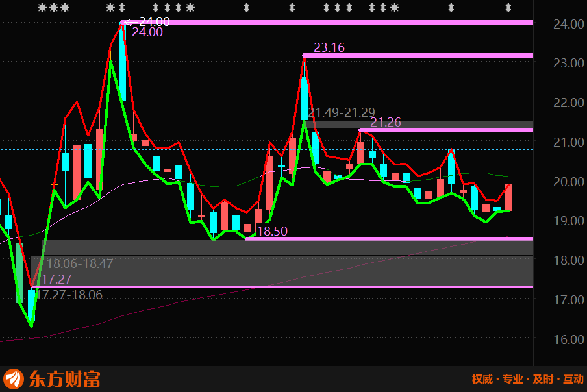587x392 pixels.
Task: Select the 21.49-21.29 gap zone label
Action: (342, 112)
